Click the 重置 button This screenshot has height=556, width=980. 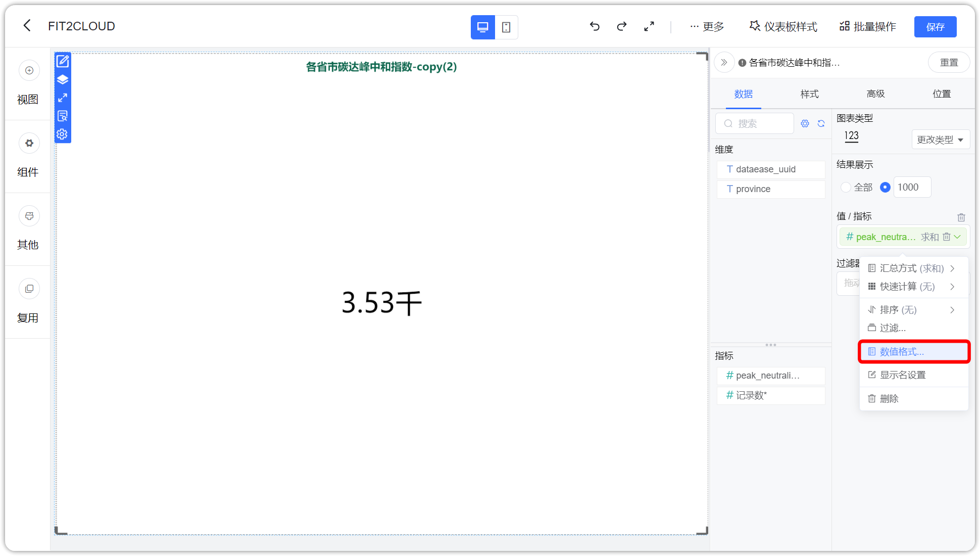(949, 63)
